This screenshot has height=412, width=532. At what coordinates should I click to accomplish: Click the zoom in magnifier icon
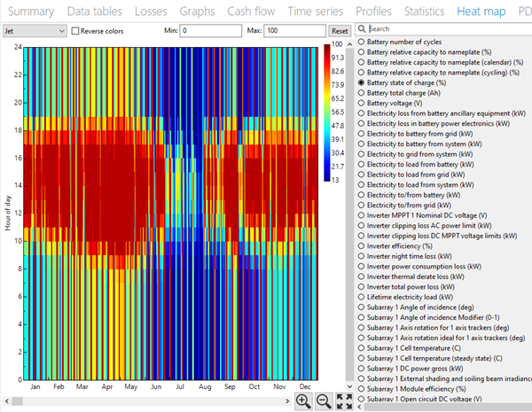(303, 401)
